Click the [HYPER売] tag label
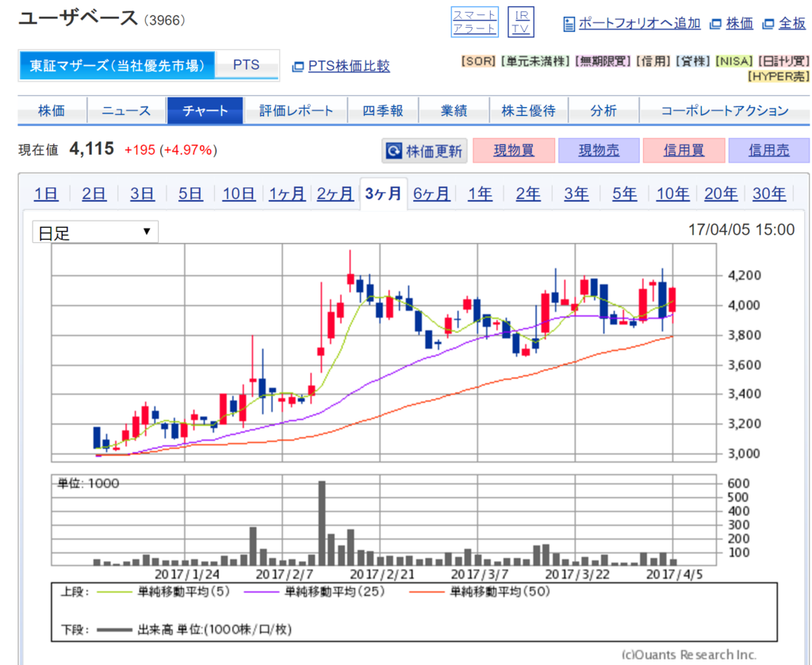Viewport: 812px width, 665px height. pos(778,77)
